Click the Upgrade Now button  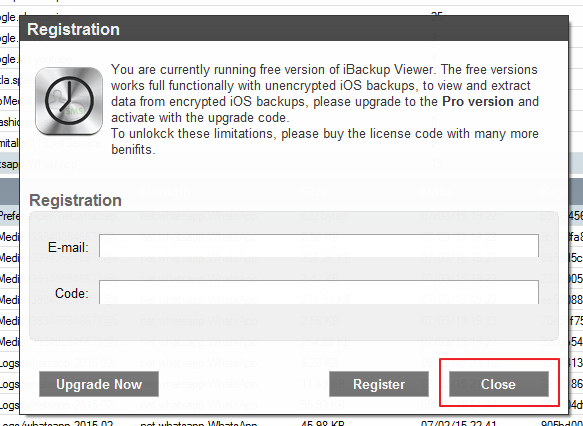pyautogui.click(x=99, y=384)
